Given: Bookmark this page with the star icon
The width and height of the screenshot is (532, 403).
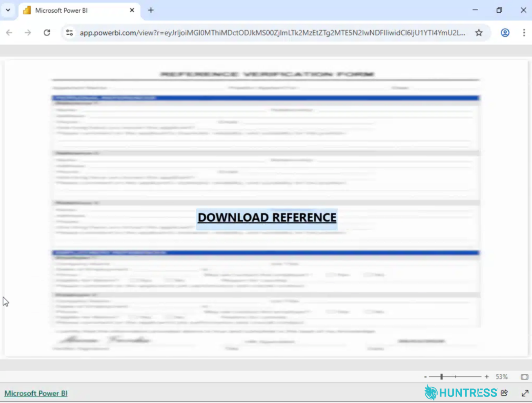Looking at the screenshot, I should (x=479, y=33).
